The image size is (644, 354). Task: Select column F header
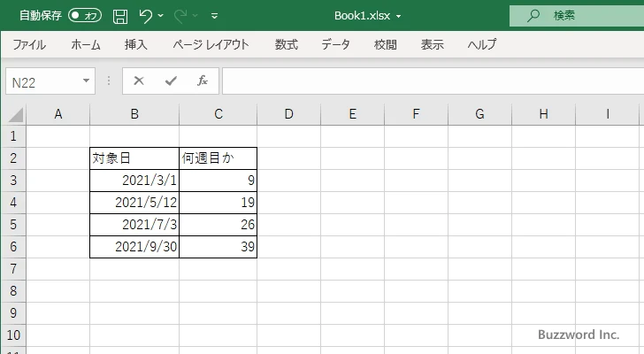click(416, 114)
